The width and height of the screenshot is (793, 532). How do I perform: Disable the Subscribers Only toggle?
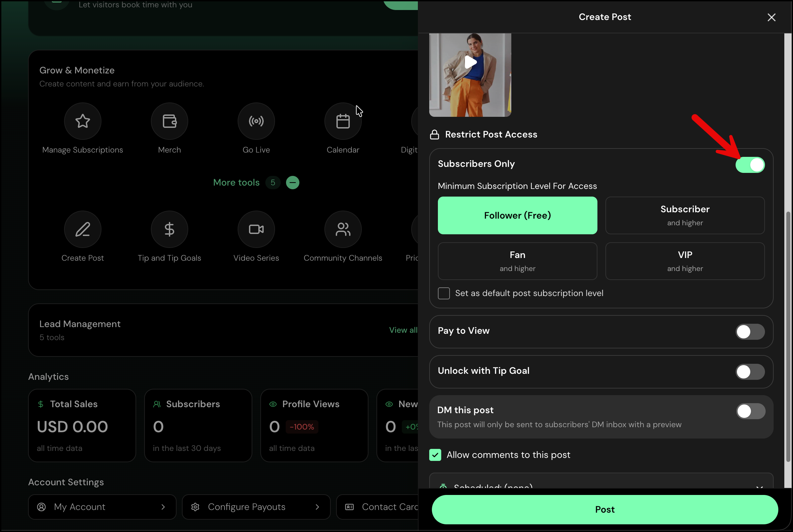tap(750, 165)
